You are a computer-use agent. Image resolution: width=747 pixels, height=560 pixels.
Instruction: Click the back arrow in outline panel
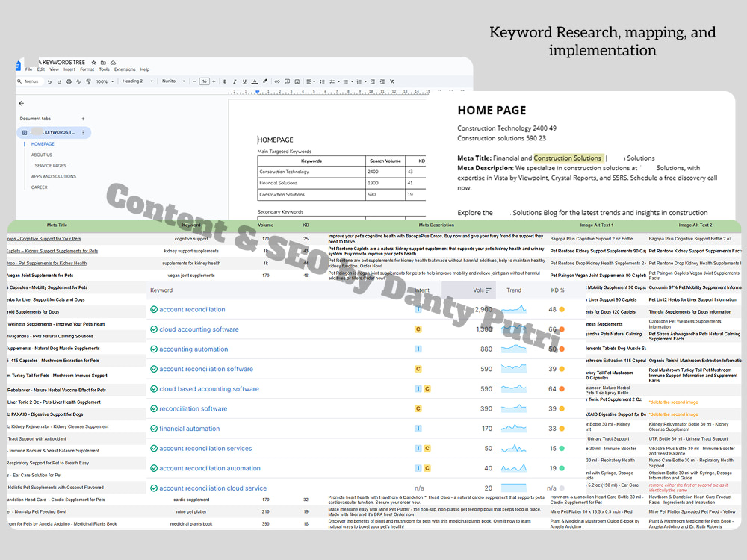[x=22, y=103]
